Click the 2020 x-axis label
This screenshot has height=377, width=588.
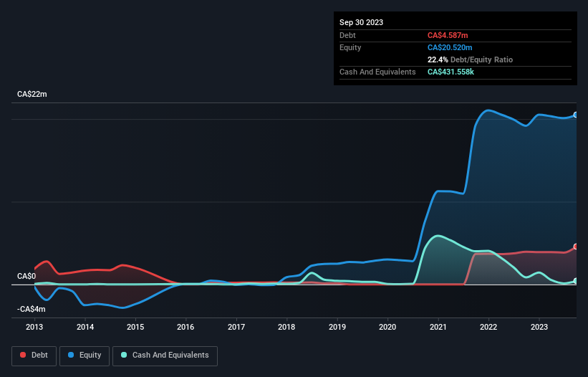(387, 327)
